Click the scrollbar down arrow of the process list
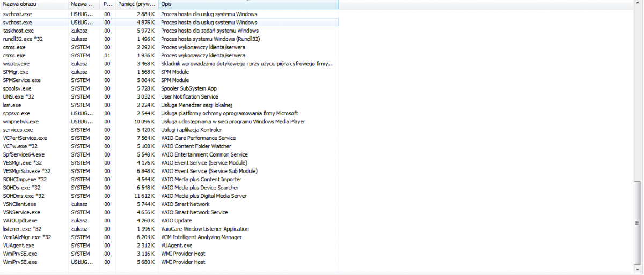 pyautogui.click(x=638, y=269)
